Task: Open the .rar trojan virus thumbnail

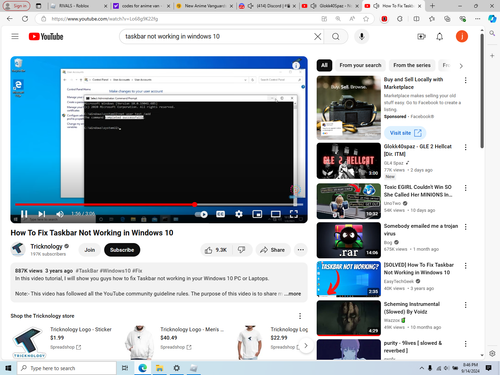Action: point(349,240)
